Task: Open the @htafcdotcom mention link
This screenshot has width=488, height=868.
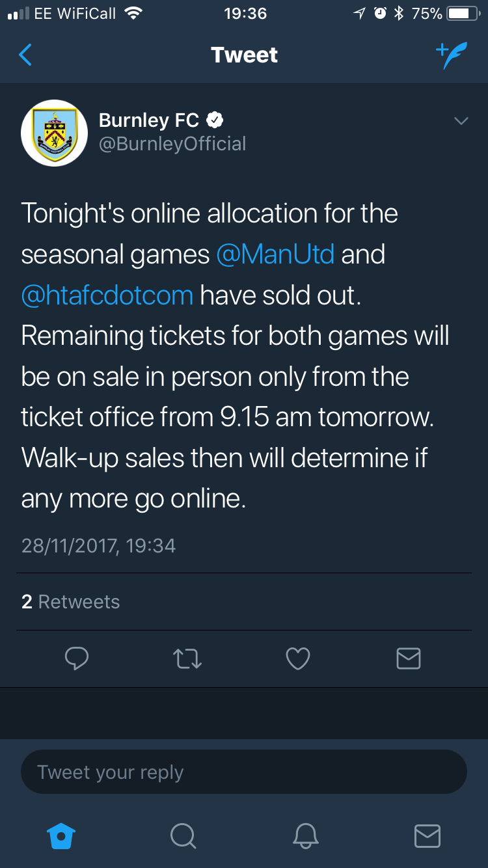Action: coord(107,295)
